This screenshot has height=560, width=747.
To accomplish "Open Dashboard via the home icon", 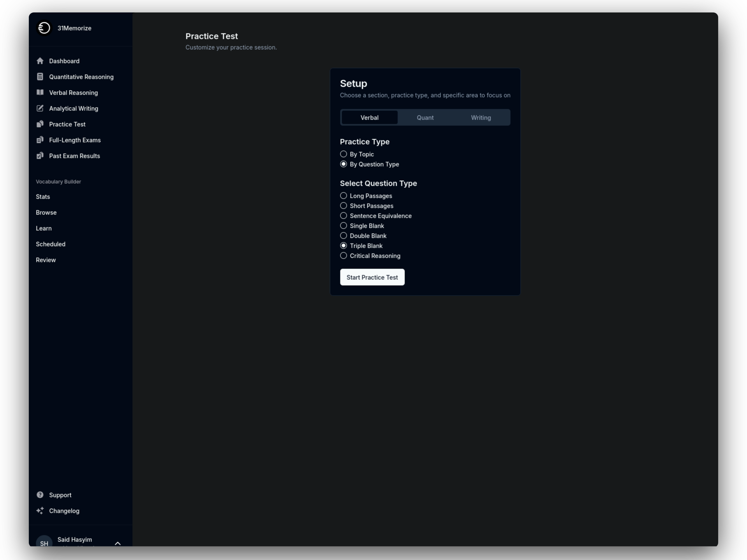I will click(x=40, y=61).
